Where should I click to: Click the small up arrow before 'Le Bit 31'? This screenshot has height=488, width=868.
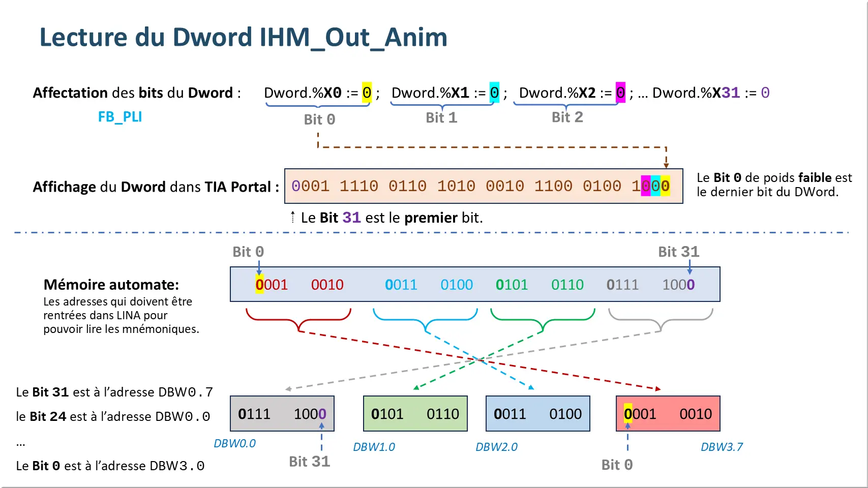pyautogui.click(x=293, y=217)
